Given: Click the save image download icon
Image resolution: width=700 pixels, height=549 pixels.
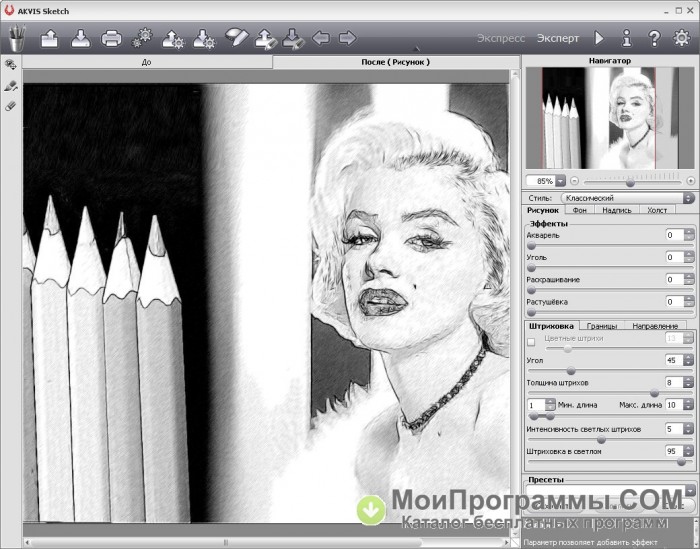Looking at the screenshot, I should coord(81,38).
